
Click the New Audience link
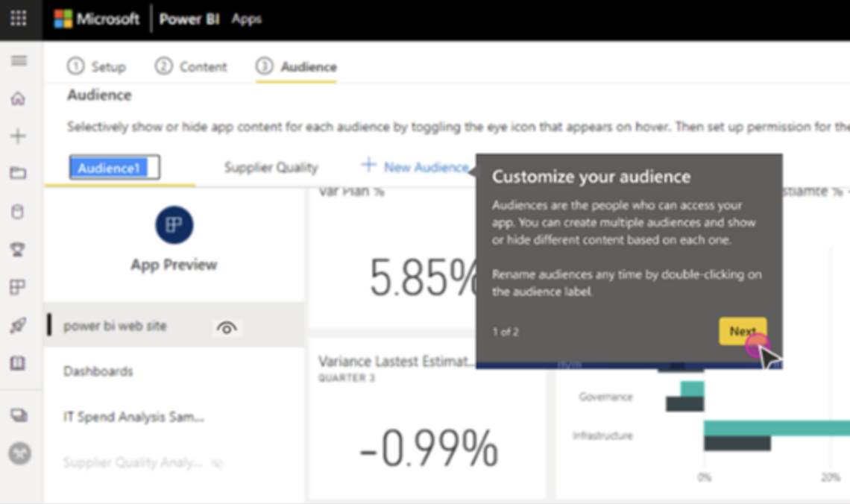pos(415,167)
